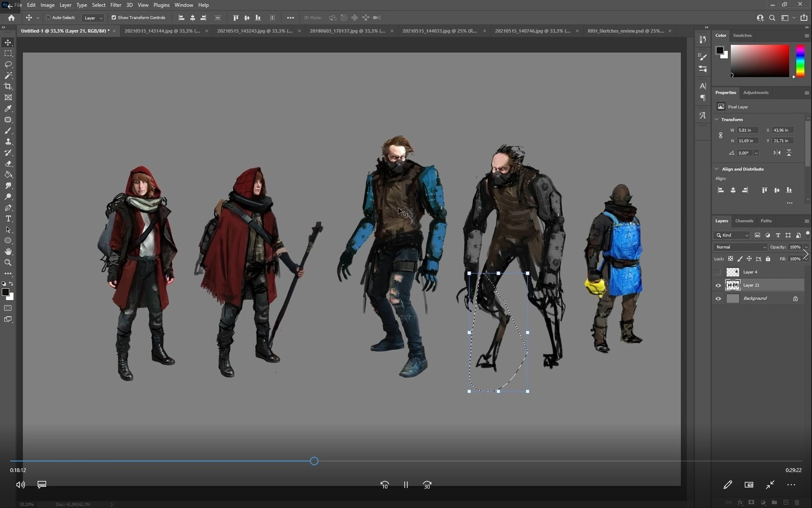Open the Filter menu

click(x=116, y=5)
